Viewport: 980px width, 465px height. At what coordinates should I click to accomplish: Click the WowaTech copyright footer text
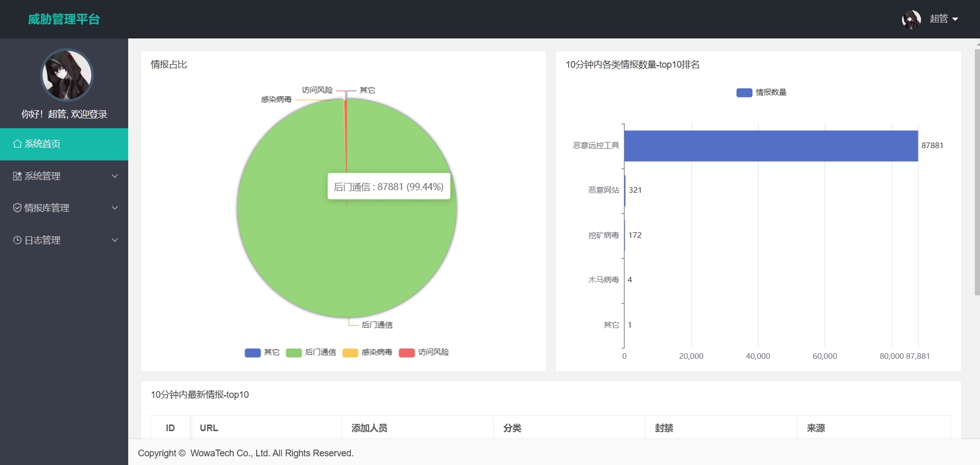click(246, 453)
